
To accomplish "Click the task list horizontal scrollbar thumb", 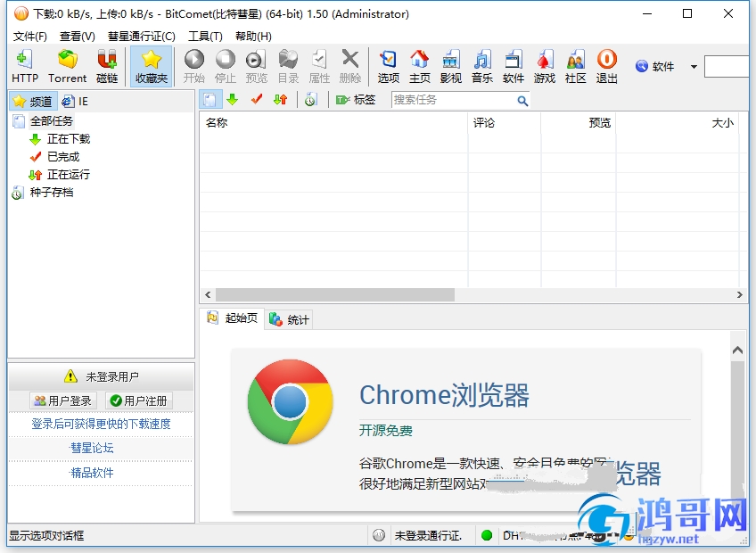I will coord(335,295).
